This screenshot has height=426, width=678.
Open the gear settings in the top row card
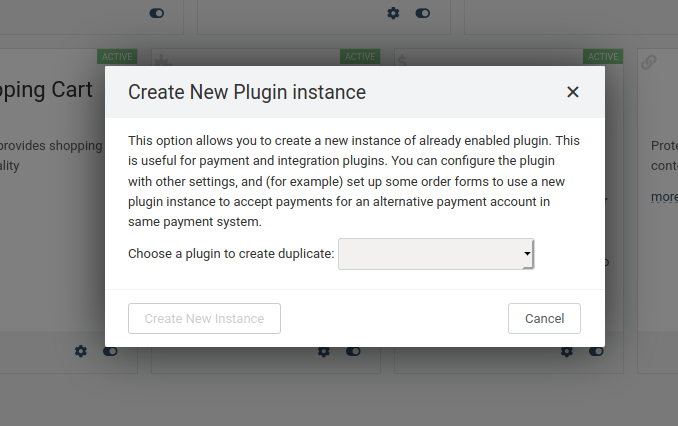pyautogui.click(x=393, y=13)
